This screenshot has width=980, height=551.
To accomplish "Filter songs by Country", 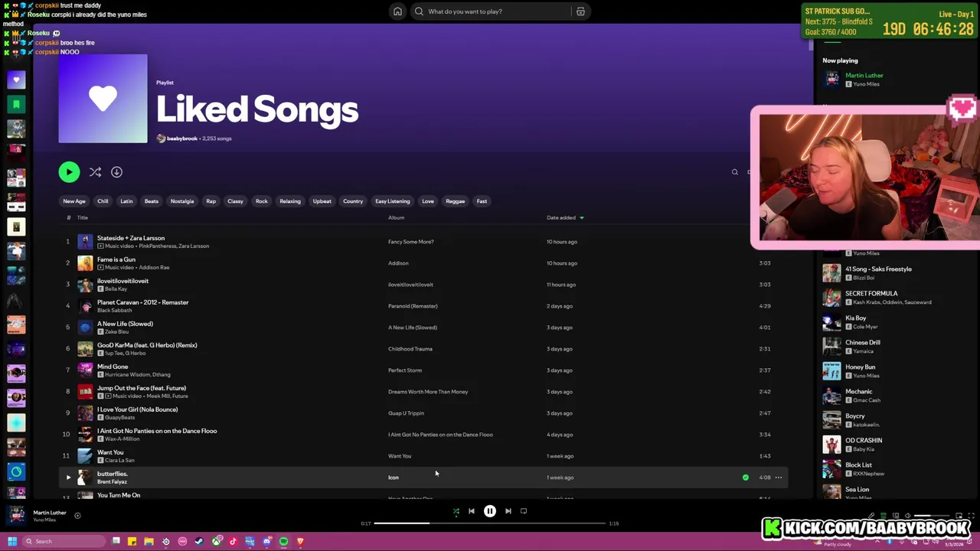I will pyautogui.click(x=353, y=201).
